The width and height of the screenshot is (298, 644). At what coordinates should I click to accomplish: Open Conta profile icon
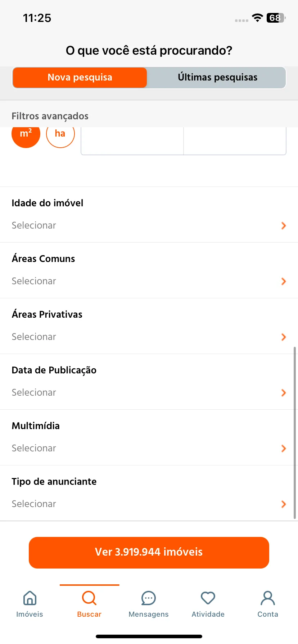(x=268, y=598)
